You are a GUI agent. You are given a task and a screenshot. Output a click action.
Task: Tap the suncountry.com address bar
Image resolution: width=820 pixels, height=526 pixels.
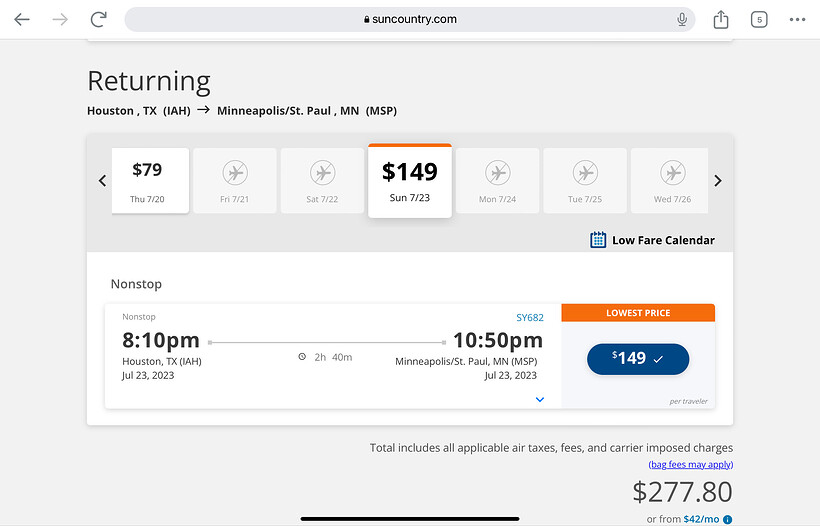(410, 19)
